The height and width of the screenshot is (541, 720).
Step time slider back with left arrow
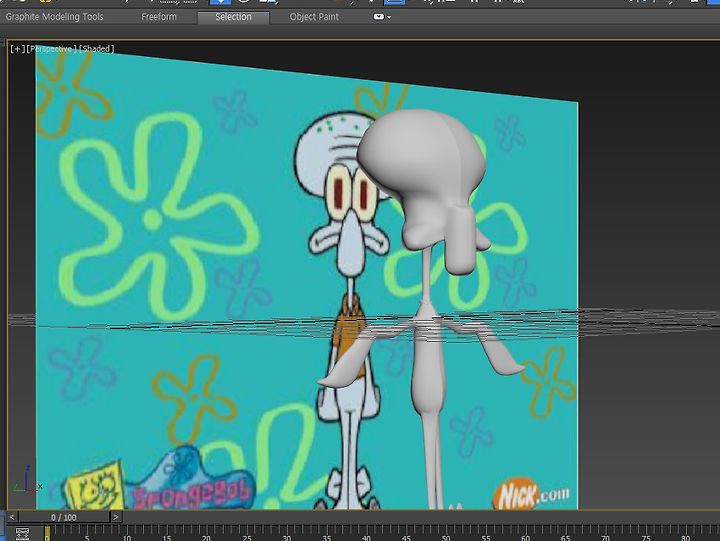click(x=12, y=517)
